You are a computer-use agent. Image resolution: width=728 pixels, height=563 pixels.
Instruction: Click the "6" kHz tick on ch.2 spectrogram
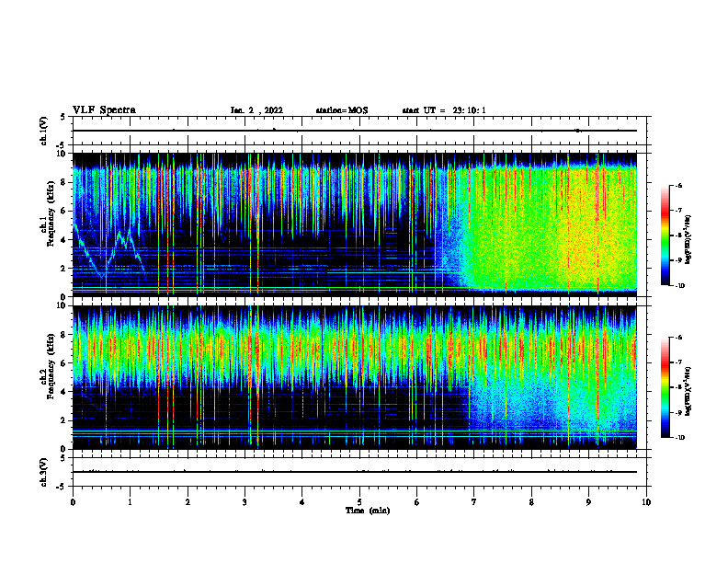point(63,363)
